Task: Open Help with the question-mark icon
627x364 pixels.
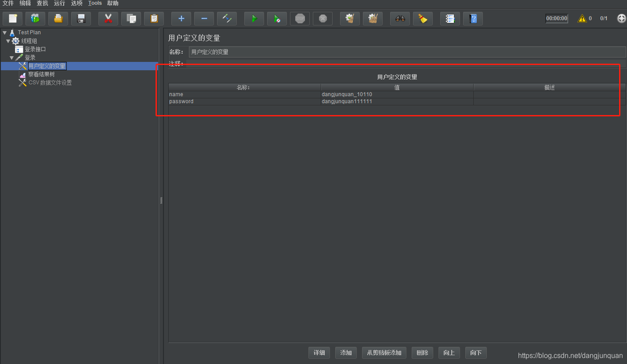Action: point(473,18)
